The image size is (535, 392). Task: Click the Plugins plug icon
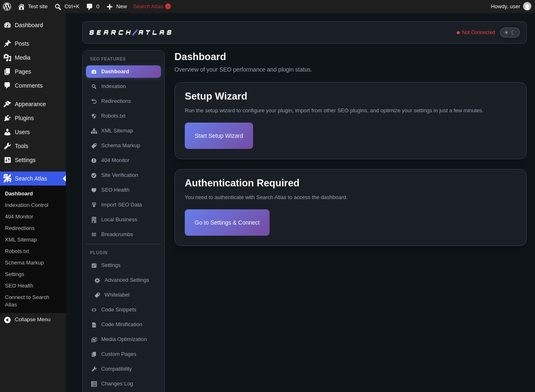(7, 118)
